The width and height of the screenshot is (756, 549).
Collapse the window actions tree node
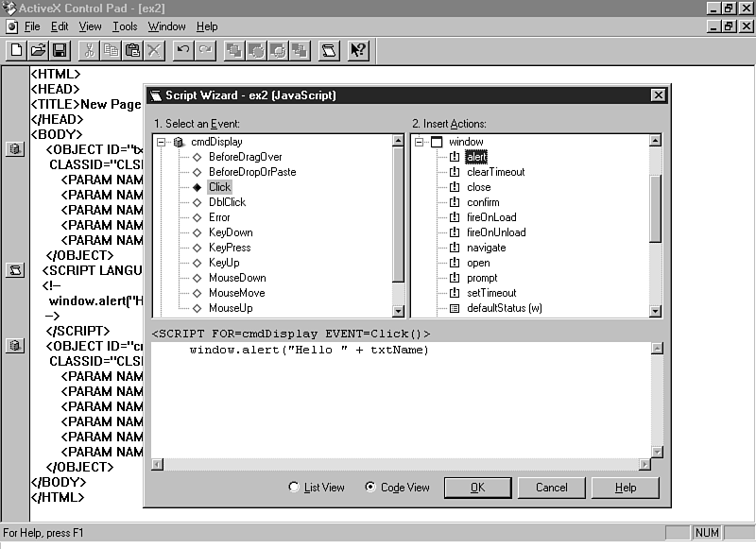pos(420,142)
